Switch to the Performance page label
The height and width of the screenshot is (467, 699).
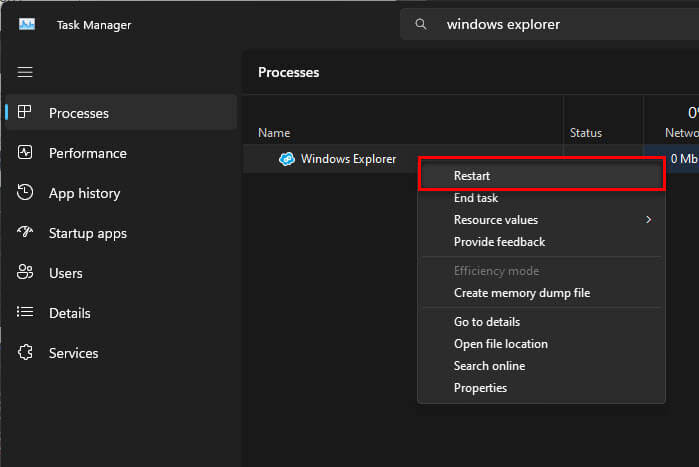click(x=88, y=153)
